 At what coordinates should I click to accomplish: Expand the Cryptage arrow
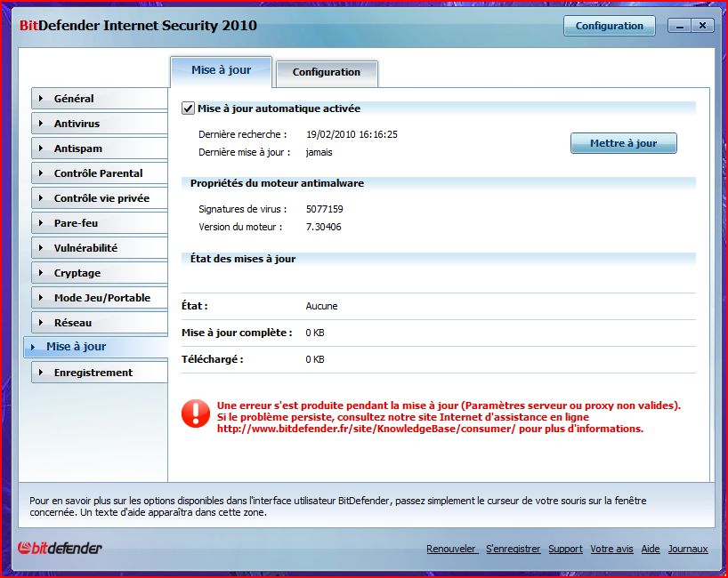click(x=41, y=273)
